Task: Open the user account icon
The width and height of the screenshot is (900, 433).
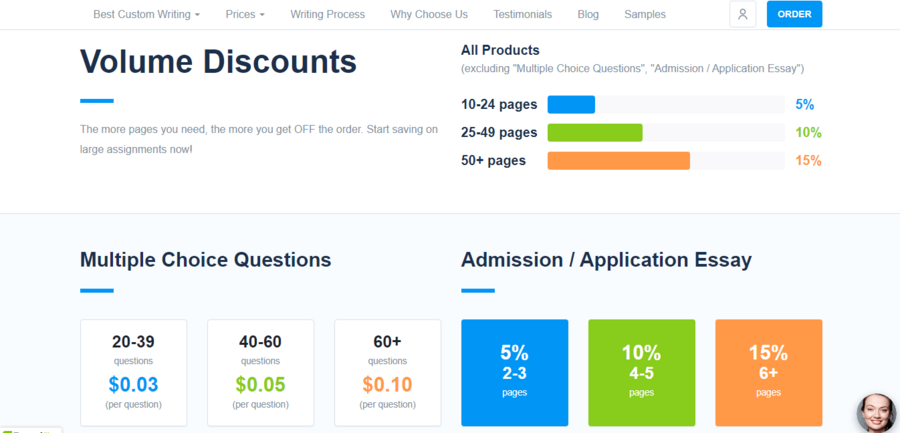Action: [742, 14]
